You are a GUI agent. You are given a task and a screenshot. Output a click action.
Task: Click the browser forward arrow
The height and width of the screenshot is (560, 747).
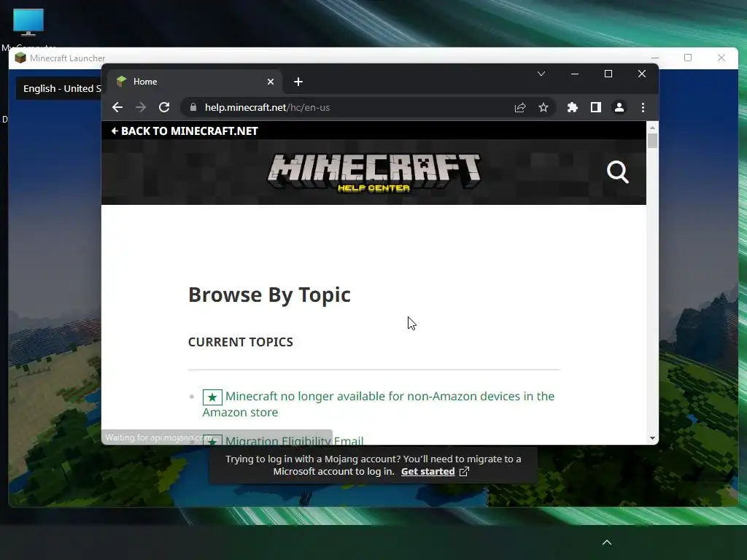141,108
